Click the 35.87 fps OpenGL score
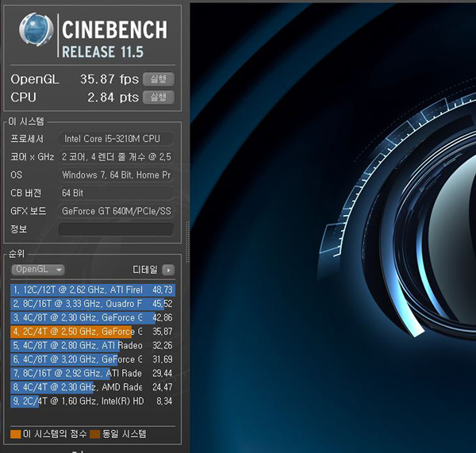476x453 pixels. (109, 79)
